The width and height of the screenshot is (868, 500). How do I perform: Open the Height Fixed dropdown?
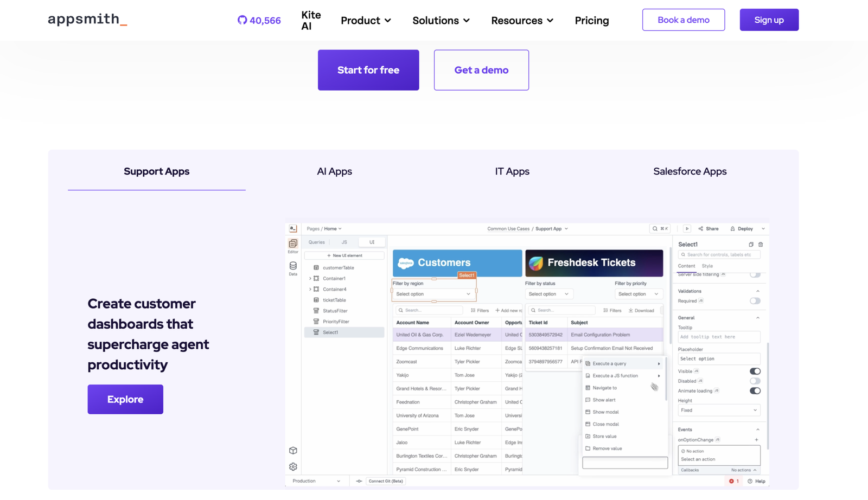[719, 411]
